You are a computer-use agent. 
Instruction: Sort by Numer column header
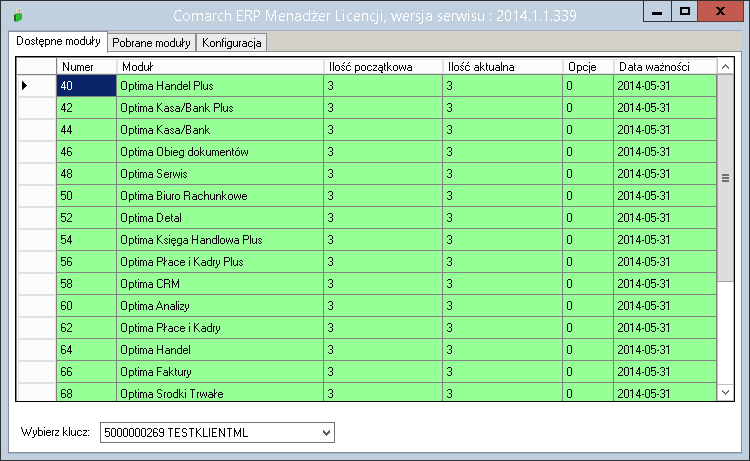pos(87,66)
